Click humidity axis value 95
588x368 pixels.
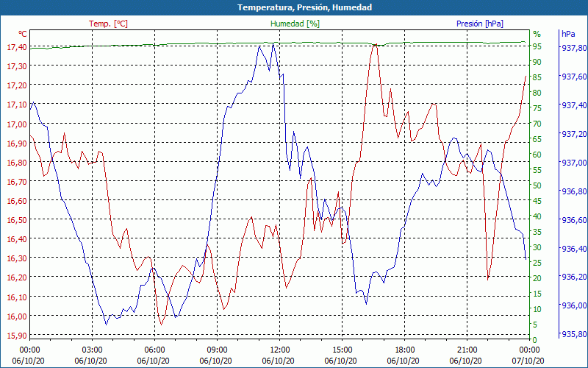(x=537, y=46)
